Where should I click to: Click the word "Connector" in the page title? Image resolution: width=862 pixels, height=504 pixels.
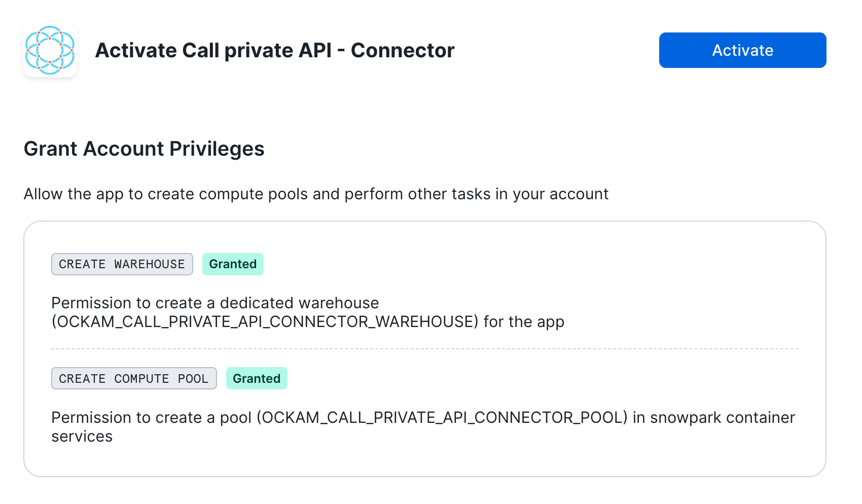pos(403,50)
